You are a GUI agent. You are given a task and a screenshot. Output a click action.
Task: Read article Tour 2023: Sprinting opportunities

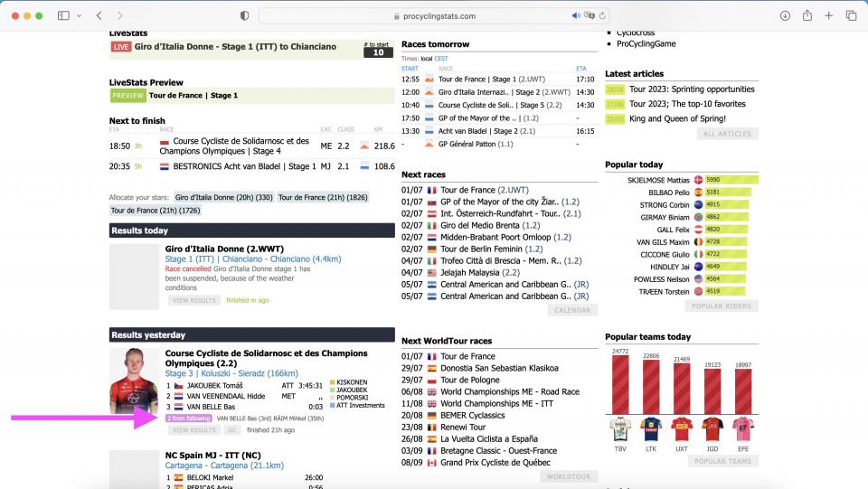click(x=692, y=89)
